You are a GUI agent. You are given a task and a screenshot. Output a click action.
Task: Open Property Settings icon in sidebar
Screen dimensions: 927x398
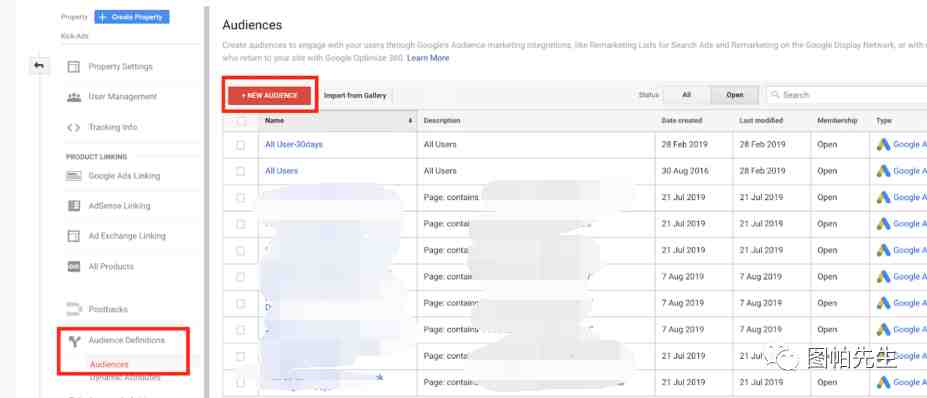(x=73, y=67)
